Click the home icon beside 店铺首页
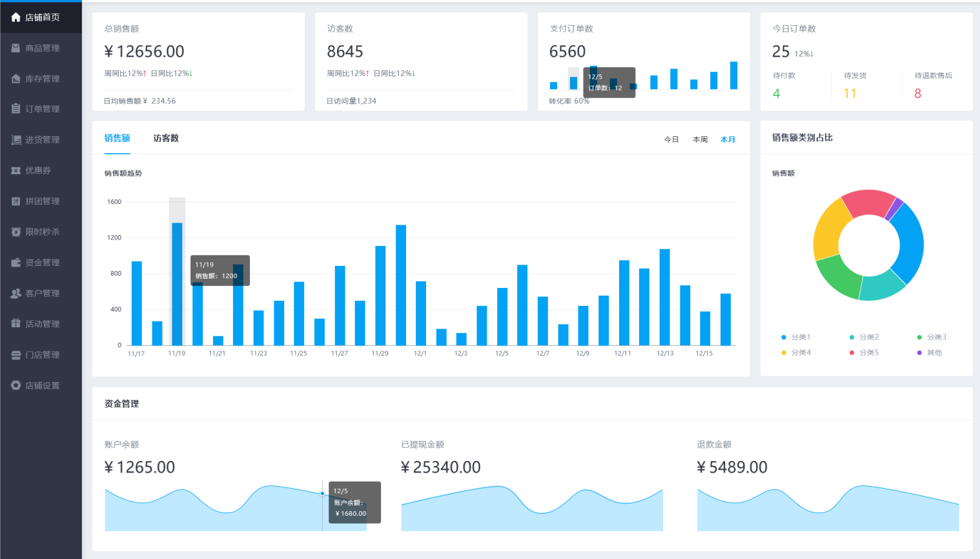The image size is (980, 559). tap(15, 17)
